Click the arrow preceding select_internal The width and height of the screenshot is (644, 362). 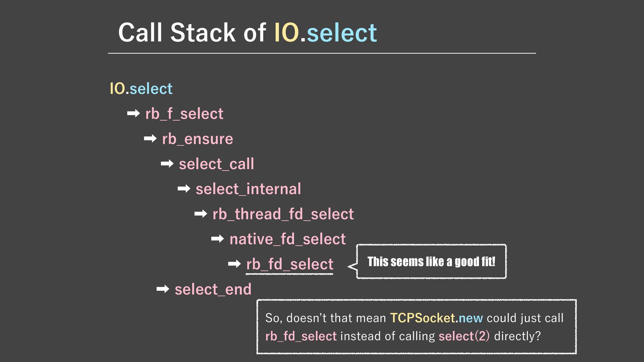point(184,189)
